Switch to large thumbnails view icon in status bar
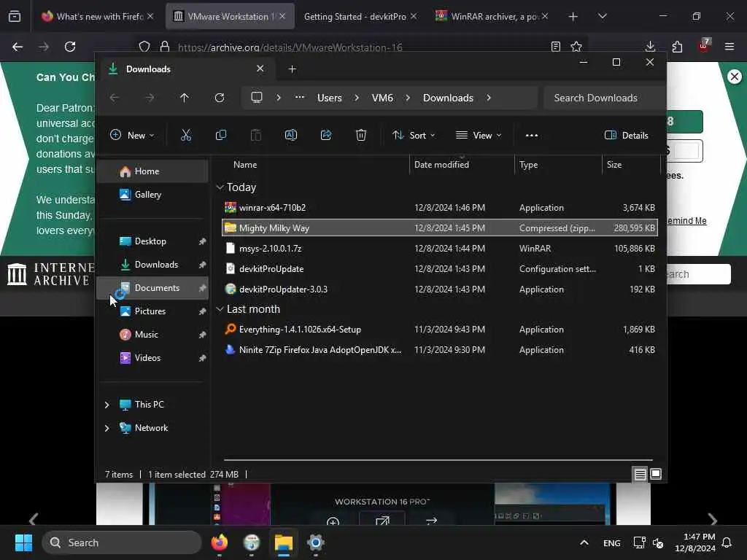 point(656,474)
